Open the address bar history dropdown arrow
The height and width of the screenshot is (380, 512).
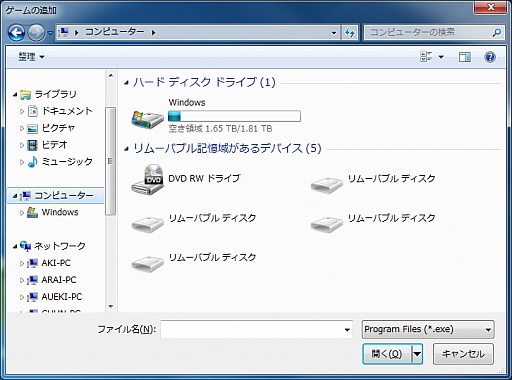pyautogui.click(x=334, y=33)
